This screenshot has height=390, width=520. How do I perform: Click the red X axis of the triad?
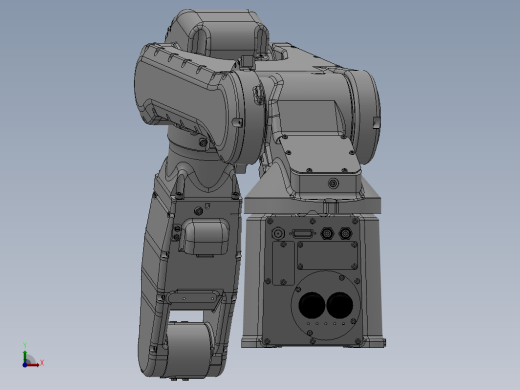[x=33, y=365]
